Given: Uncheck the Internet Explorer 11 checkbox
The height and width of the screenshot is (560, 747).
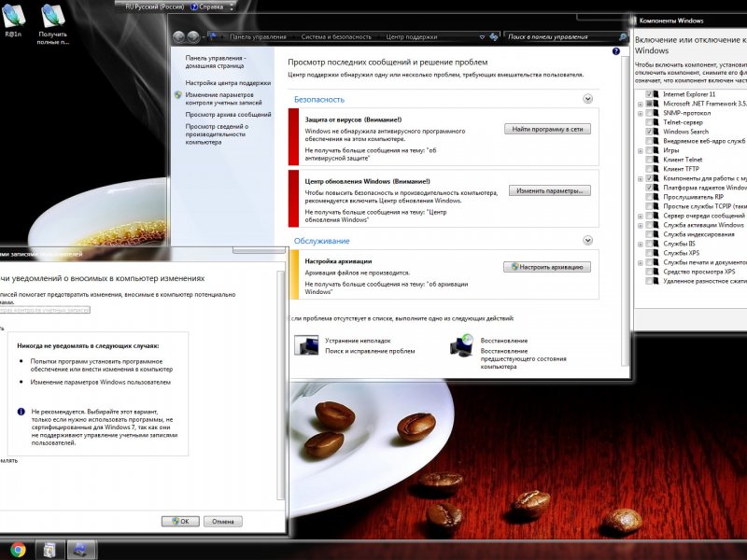Looking at the screenshot, I should tap(649, 94).
